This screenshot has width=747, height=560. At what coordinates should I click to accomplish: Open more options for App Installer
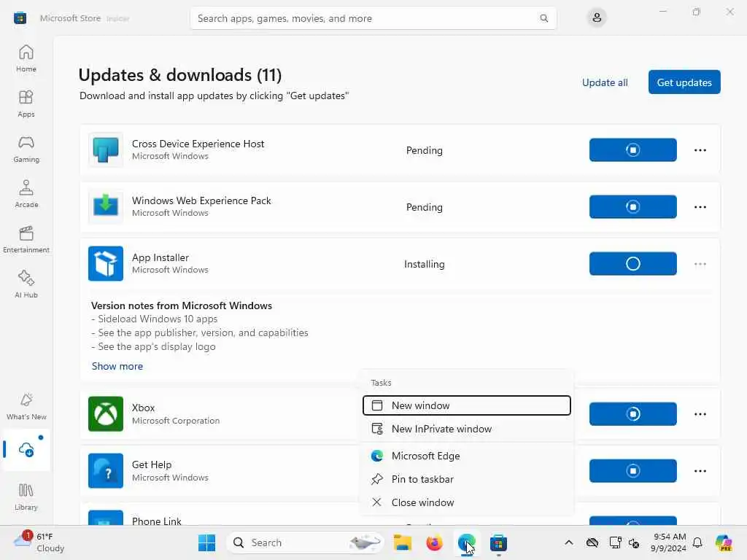pyautogui.click(x=700, y=264)
